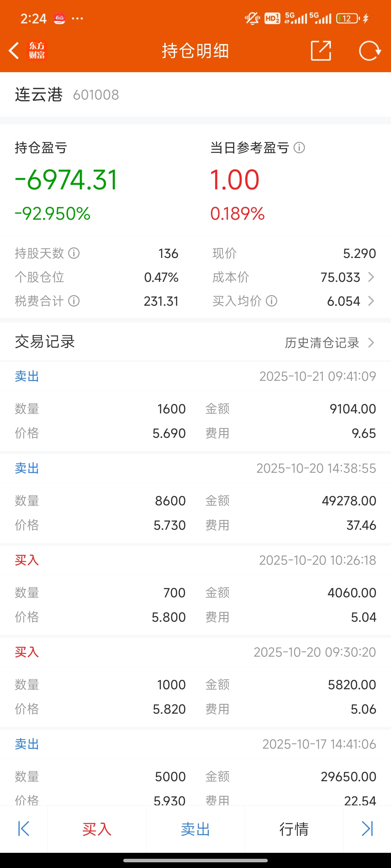Tap the 买入 button in bottom bar
Image resolution: width=391 pixels, height=868 pixels.
(97, 829)
